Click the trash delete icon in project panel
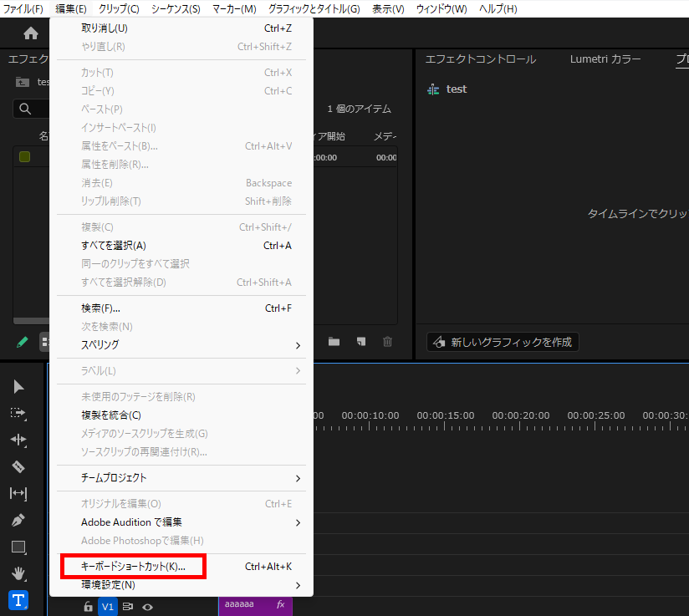689x616 pixels. [387, 341]
